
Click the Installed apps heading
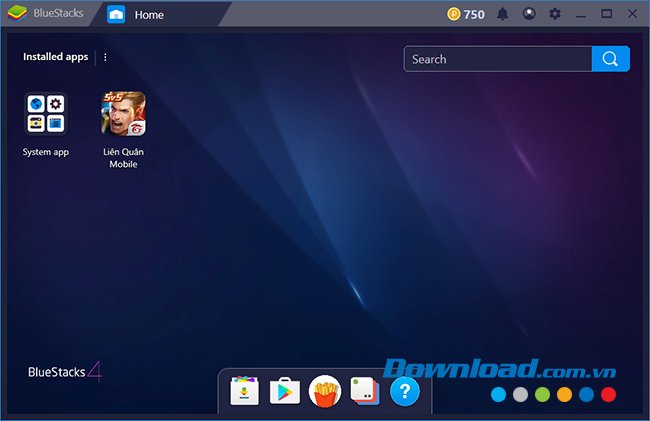(56, 57)
